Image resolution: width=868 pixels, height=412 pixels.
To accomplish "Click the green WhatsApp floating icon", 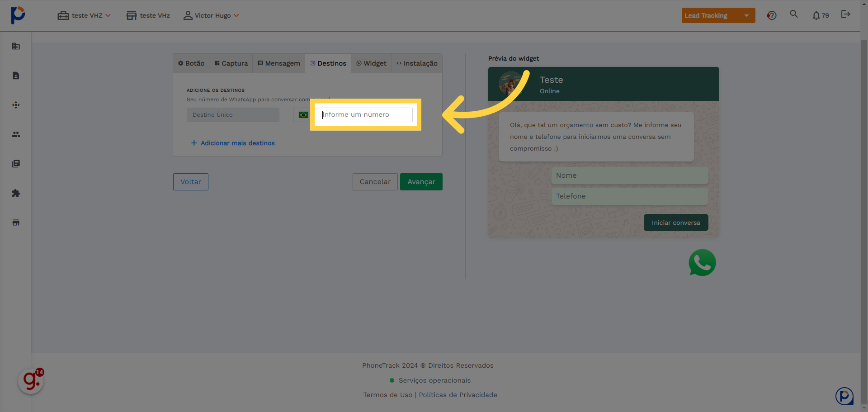I will [x=702, y=262].
